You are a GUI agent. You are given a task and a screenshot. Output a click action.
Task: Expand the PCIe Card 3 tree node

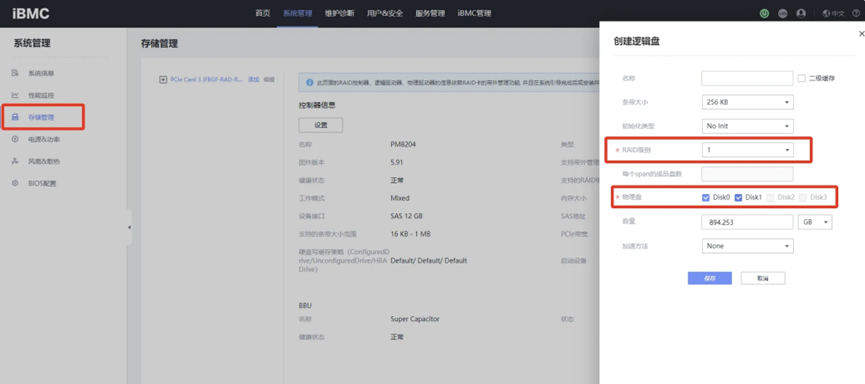163,79
